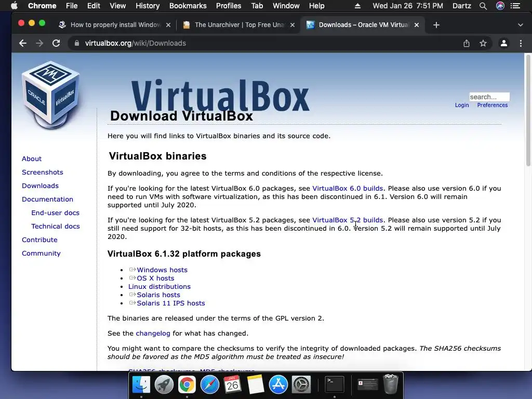Open App Store from the dock
The height and width of the screenshot is (399, 532).
[x=278, y=384]
